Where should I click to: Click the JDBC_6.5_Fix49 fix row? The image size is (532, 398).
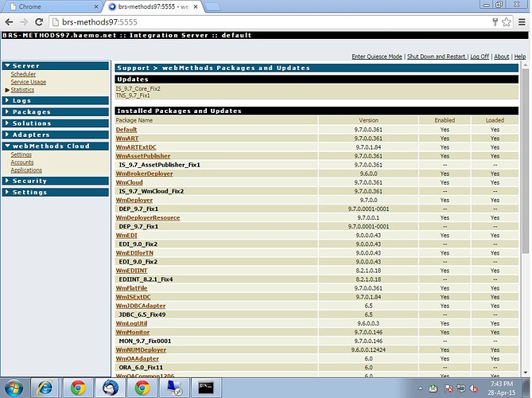[142, 314]
